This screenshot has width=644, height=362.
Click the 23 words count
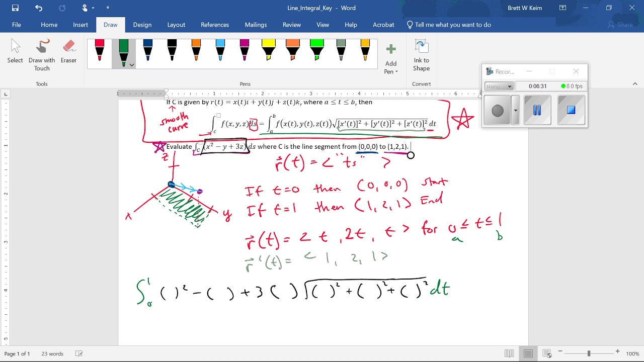tap(52, 354)
